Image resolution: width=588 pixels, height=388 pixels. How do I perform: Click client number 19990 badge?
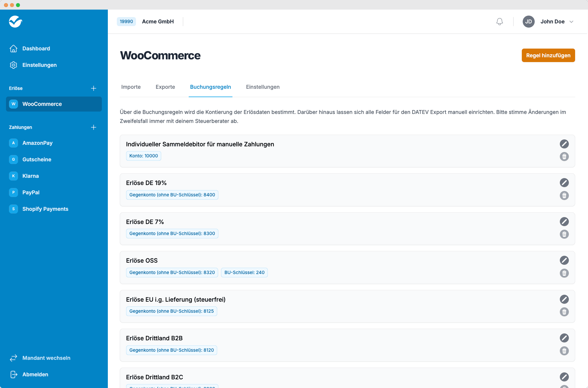(126, 22)
